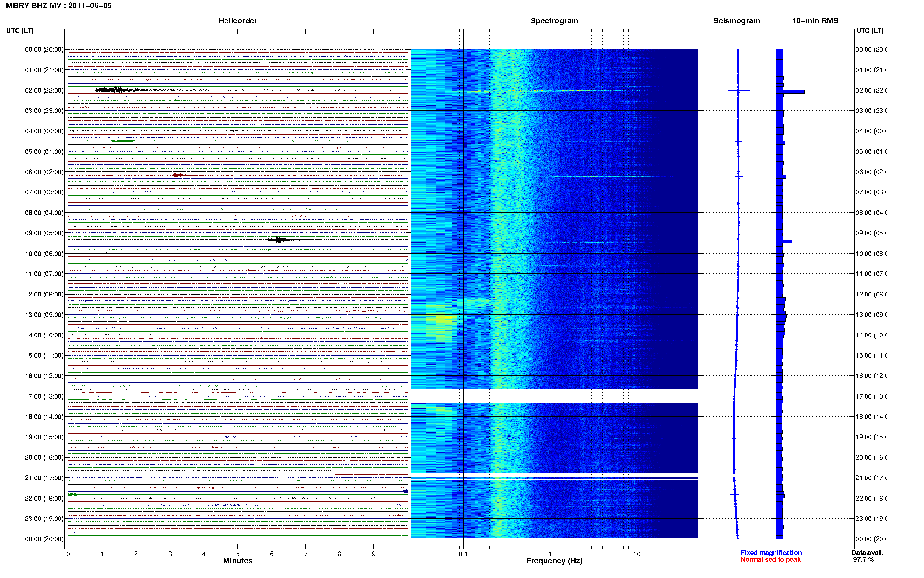Click left time label '05:00 (01:00)'
The width and height of the screenshot is (924, 578).
tap(44, 151)
